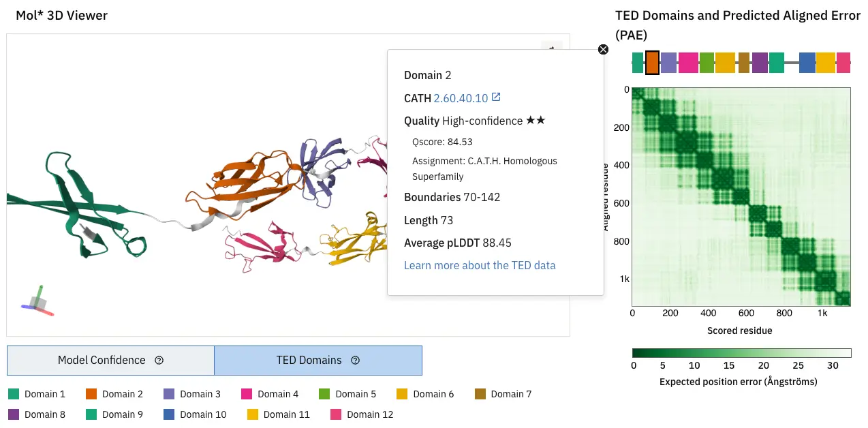Screen dimensions: 868x428
Task: Select the light green domain bar segment
Action: pyautogui.click(x=707, y=63)
